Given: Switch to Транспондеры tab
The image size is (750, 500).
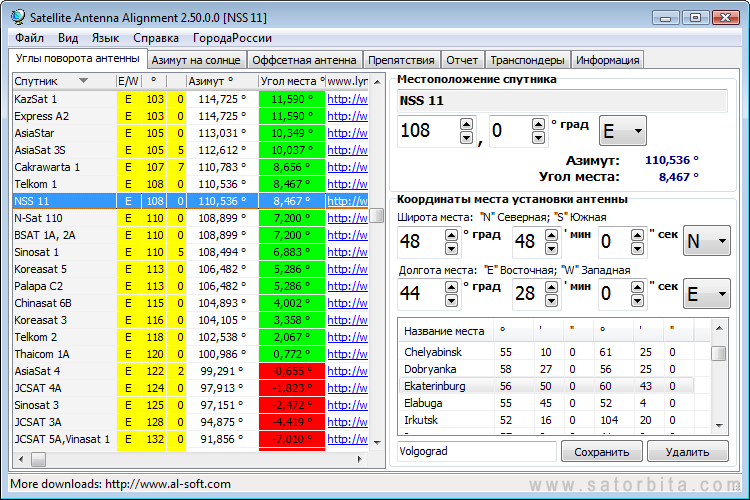Looking at the screenshot, I should tap(527, 60).
